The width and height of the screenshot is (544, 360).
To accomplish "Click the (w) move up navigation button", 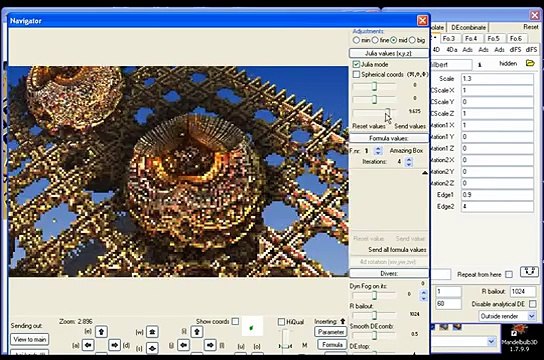I will click(152, 332).
